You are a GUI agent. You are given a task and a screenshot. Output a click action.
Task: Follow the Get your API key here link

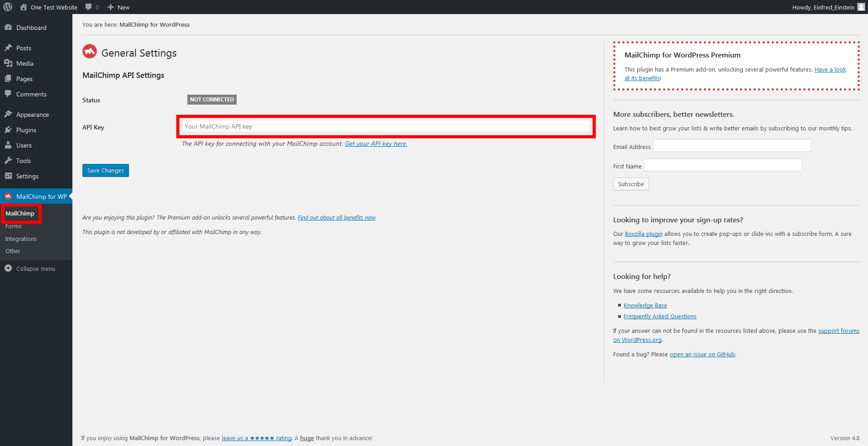click(376, 144)
